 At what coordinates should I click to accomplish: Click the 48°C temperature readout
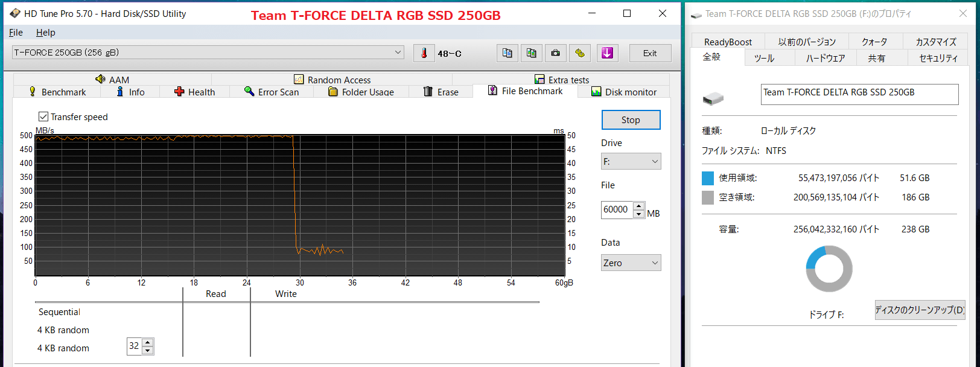tap(450, 54)
